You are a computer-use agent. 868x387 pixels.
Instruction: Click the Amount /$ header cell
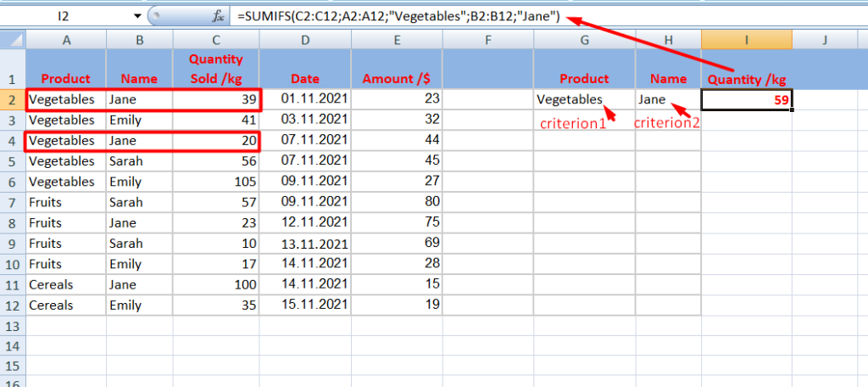(x=397, y=69)
